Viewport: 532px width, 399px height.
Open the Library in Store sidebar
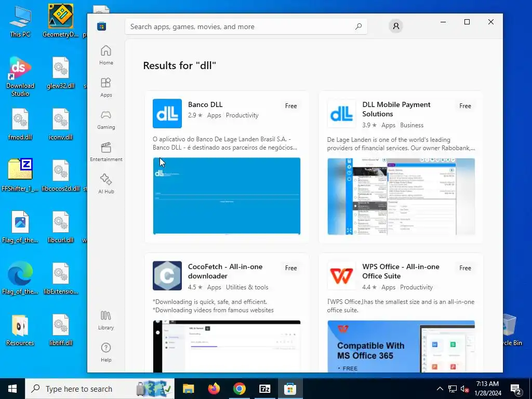106,320
